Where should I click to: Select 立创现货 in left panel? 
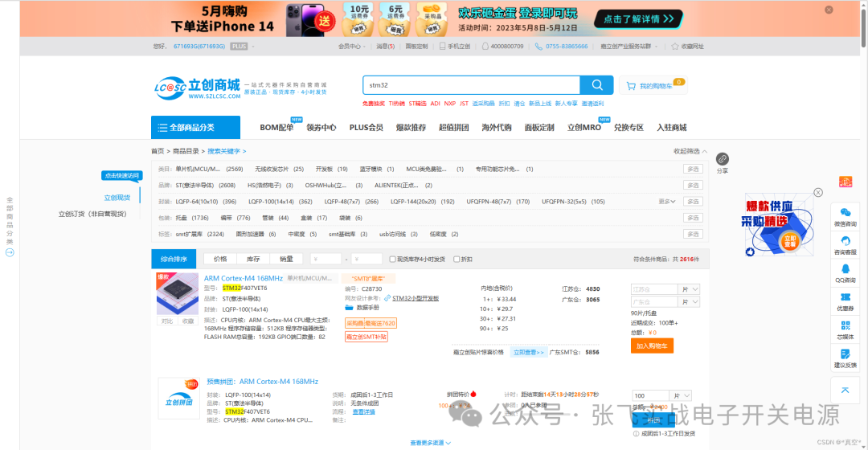click(117, 198)
